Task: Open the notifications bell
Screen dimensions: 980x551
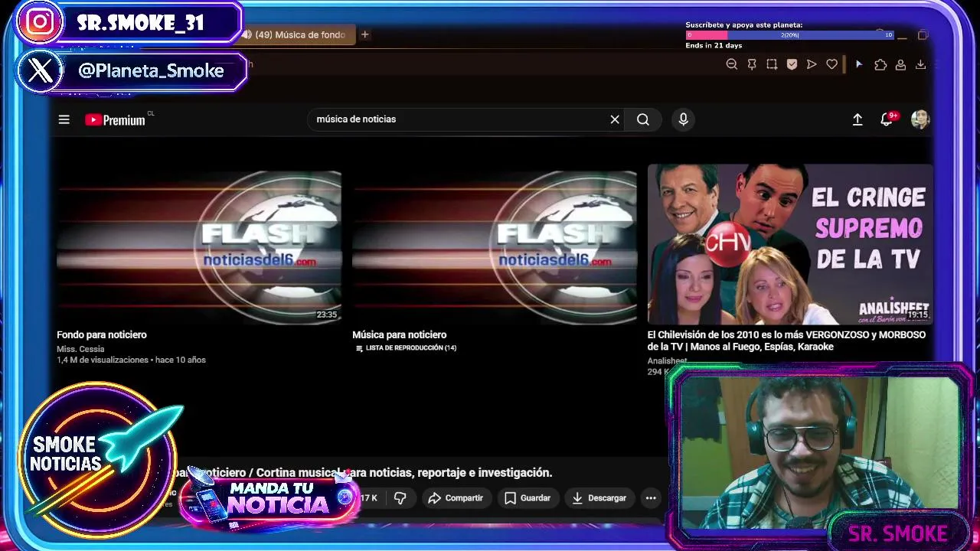Action: pyautogui.click(x=887, y=119)
